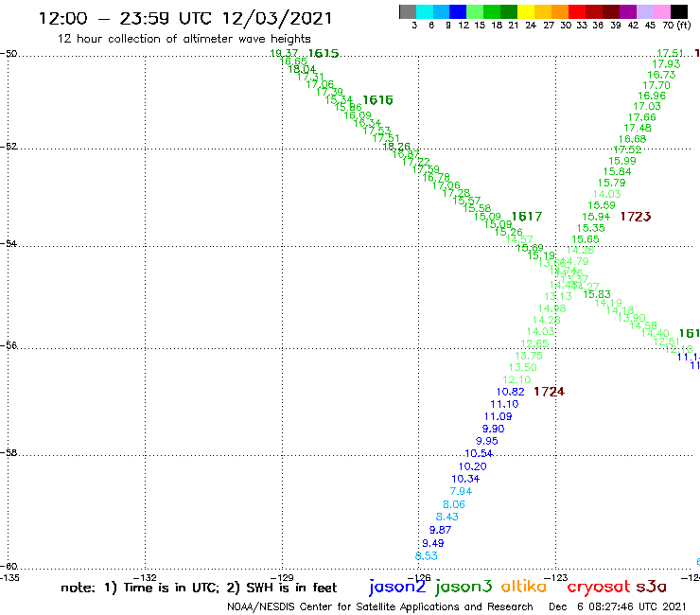Click the blue value 11.10
The image size is (700, 615).
coord(504,404)
